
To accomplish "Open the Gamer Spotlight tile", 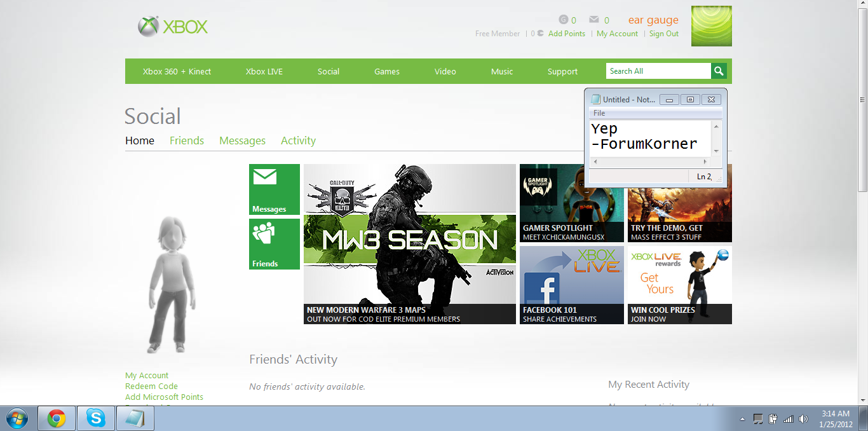I will (572, 203).
